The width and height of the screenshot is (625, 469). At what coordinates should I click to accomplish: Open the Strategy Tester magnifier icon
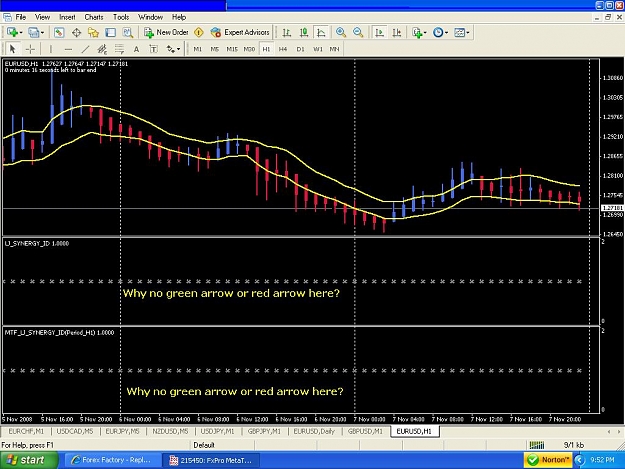coord(128,33)
